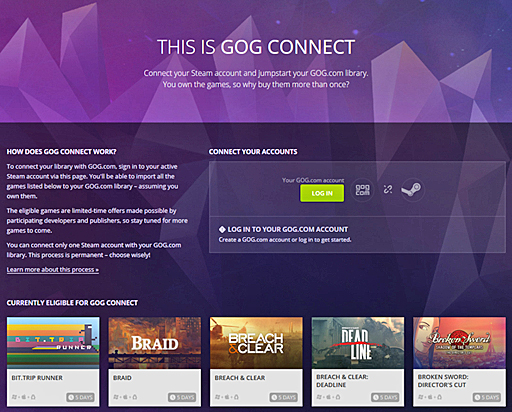Screen dimensions: 512x412
Task: Click the BROKEN SWORD: DIRECTOR'S CUT title
Action: (x=443, y=381)
